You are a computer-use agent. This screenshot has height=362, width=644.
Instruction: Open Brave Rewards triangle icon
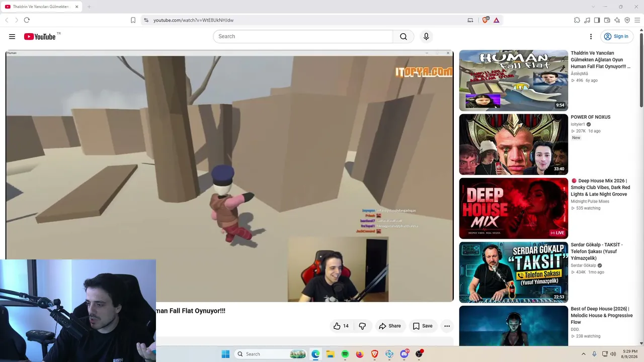click(496, 20)
